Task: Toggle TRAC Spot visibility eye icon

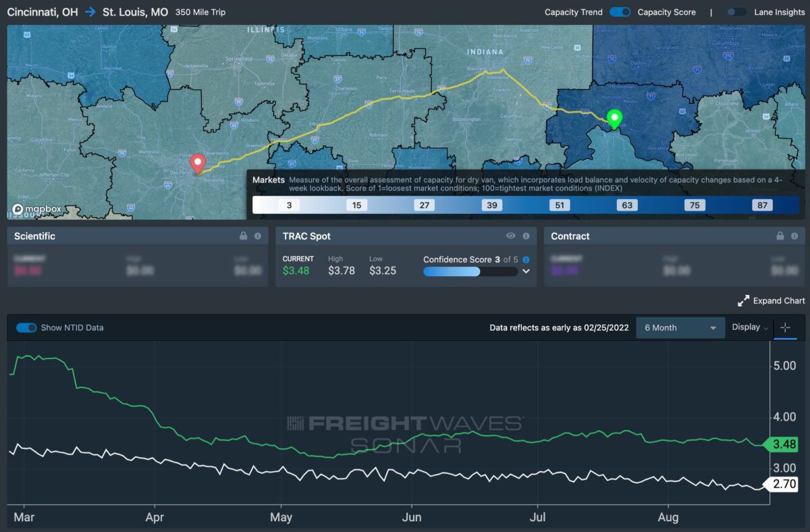Action: [511, 236]
